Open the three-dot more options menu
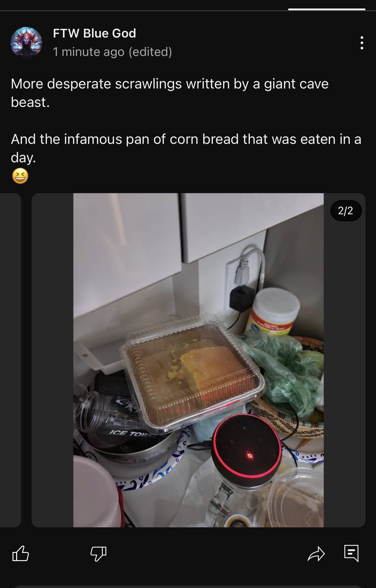The height and width of the screenshot is (588, 376). point(362,43)
